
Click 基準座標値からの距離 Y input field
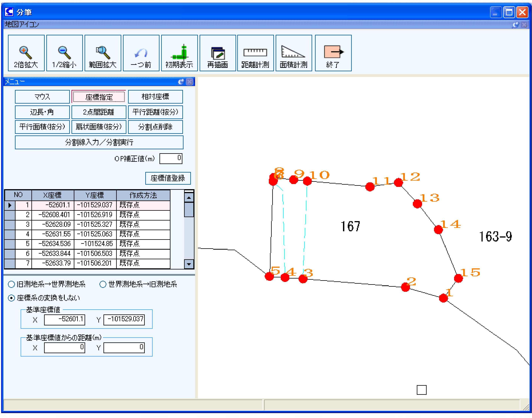click(124, 348)
